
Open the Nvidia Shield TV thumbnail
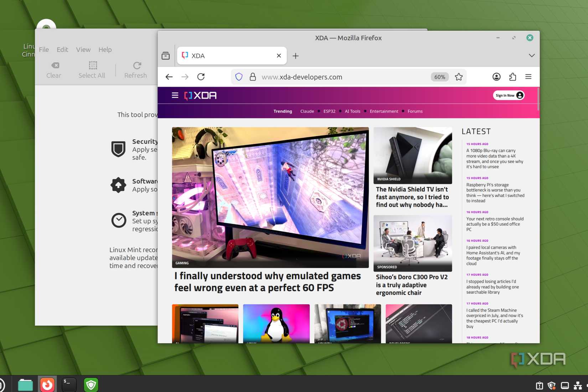(x=413, y=155)
